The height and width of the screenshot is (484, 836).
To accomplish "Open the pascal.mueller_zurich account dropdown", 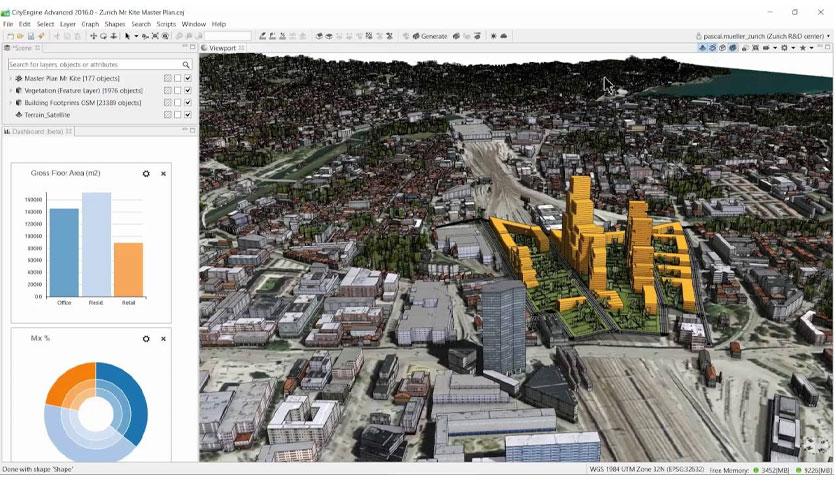I will point(828,36).
